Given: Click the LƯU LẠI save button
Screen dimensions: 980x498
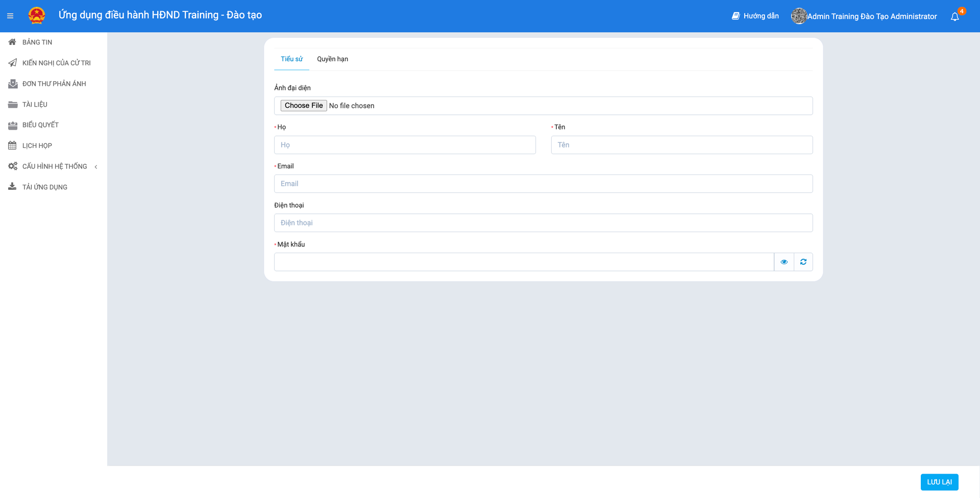Looking at the screenshot, I should click(x=939, y=482).
